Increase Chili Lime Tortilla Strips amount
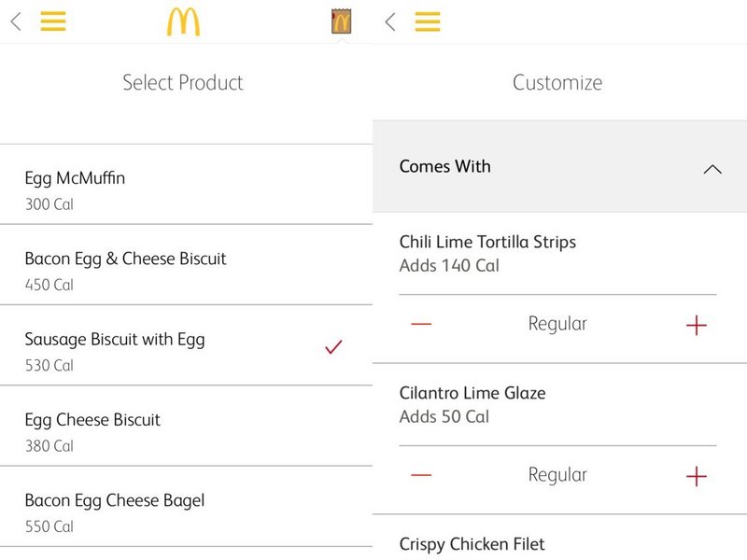 point(697,325)
